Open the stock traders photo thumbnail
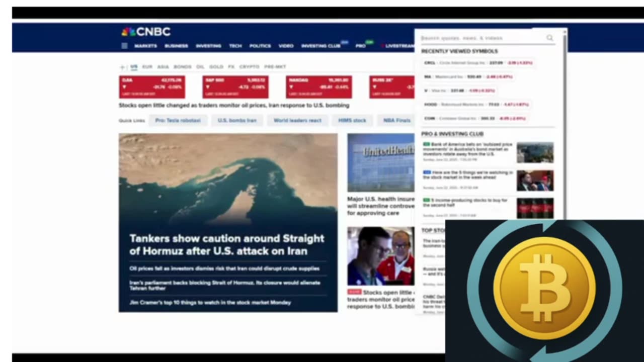The height and width of the screenshot is (362, 644). point(381,256)
